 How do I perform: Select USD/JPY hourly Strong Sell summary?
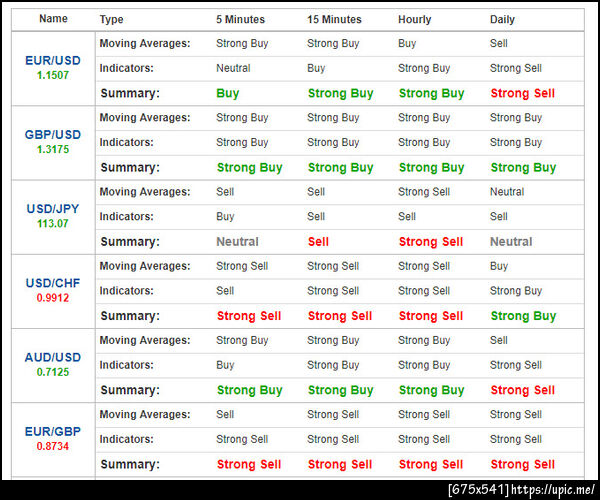point(431,242)
